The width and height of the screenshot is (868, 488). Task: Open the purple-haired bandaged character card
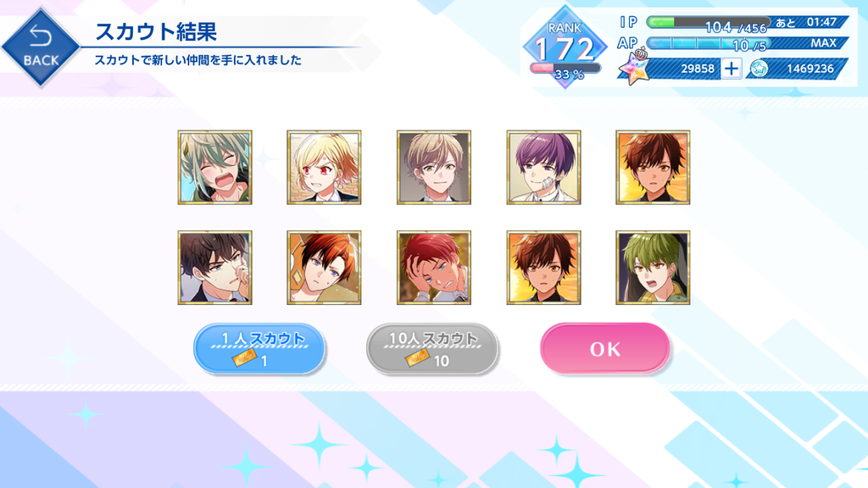[x=543, y=168]
